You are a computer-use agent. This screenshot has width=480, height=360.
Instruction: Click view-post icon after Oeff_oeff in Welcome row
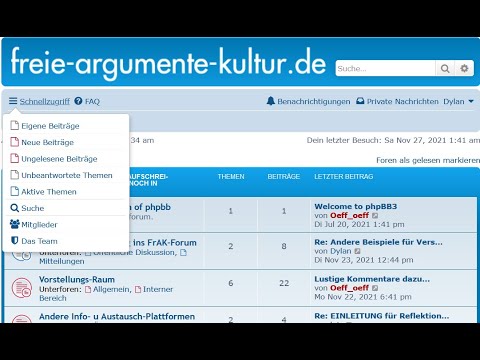pos(375,216)
